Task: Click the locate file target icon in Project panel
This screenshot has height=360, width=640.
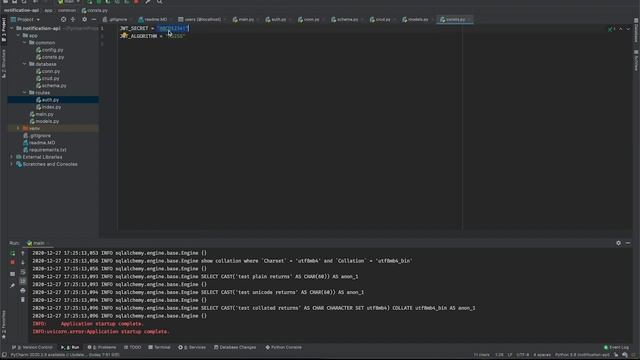Action: pyautogui.click(x=63, y=19)
